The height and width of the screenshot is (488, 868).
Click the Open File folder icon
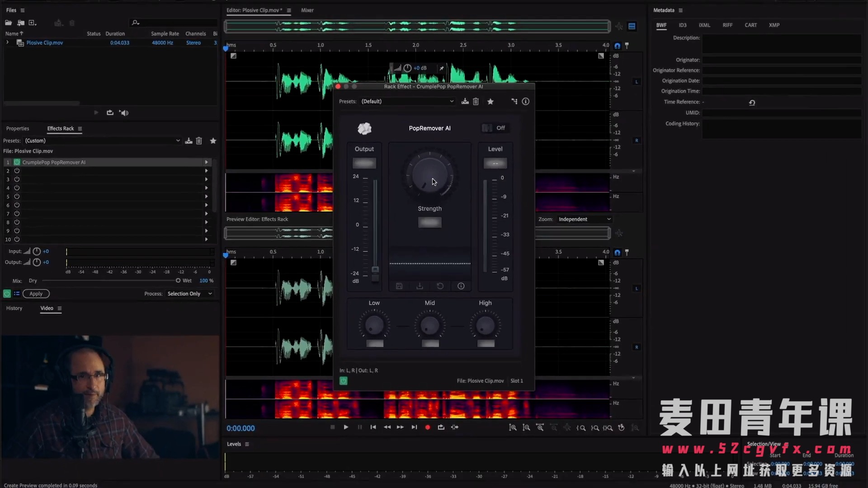[8, 23]
